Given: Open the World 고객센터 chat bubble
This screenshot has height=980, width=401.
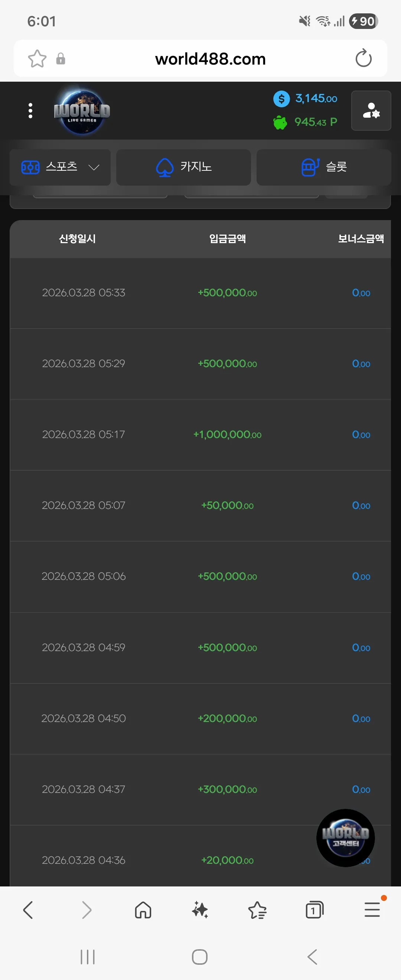Looking at the screenshot, I should [345, 838].
